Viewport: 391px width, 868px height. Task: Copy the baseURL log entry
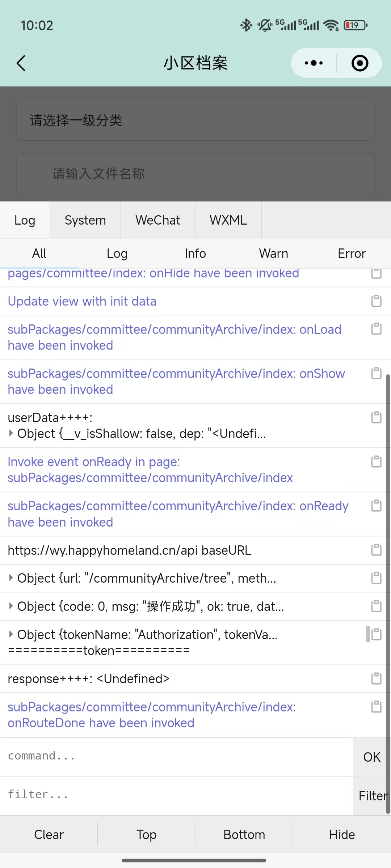[376, 550]
